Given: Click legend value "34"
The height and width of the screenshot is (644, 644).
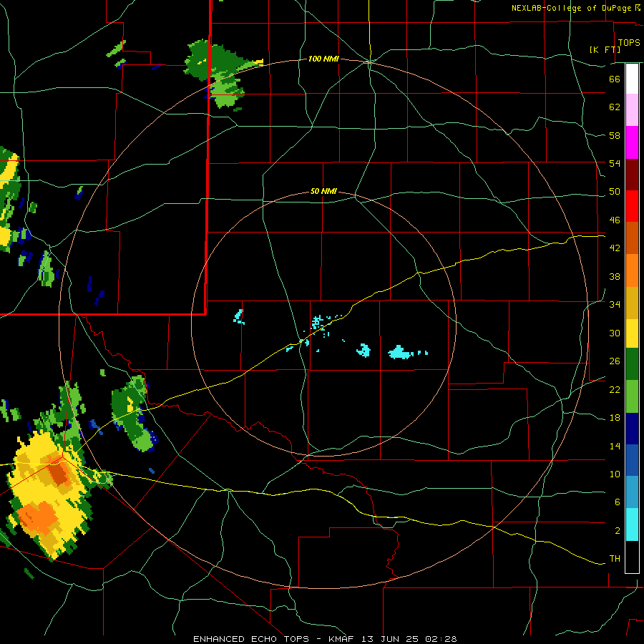Looking at the screenshot, I should (x=615, y=305).
